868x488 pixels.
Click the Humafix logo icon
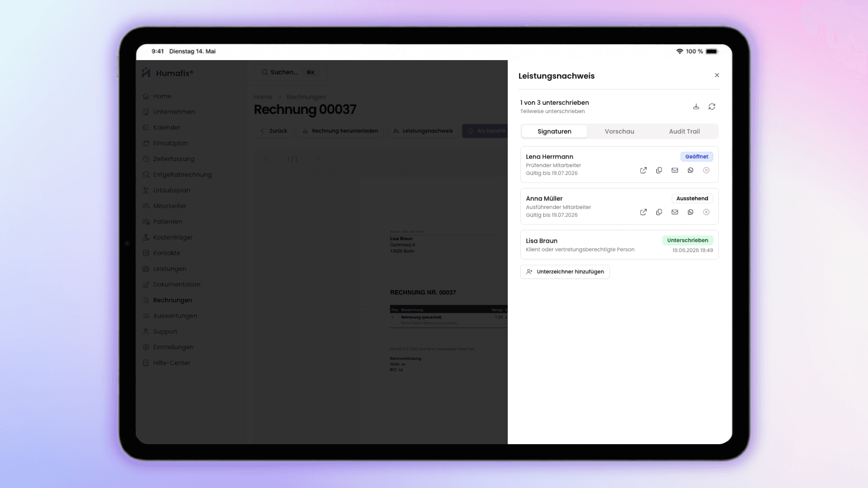146,73
